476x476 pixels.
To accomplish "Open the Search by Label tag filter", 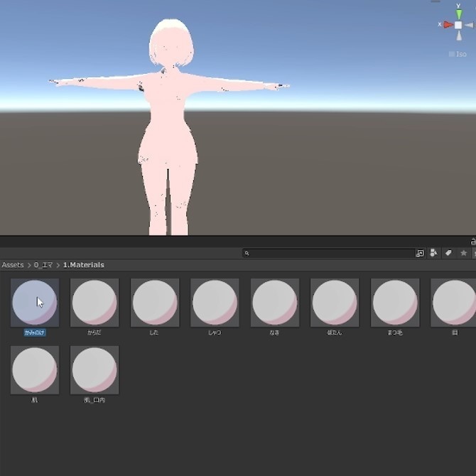I will (x=448, y=253).
